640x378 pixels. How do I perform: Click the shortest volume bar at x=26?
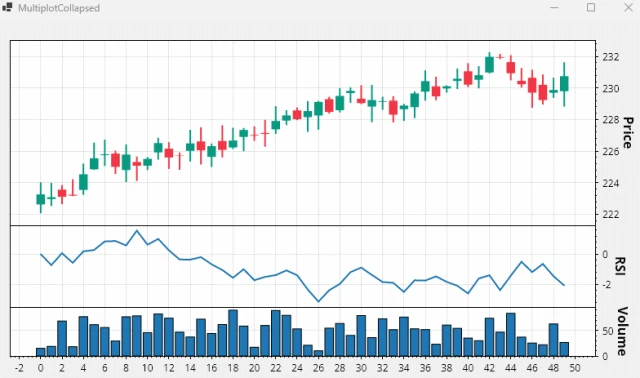318,353
